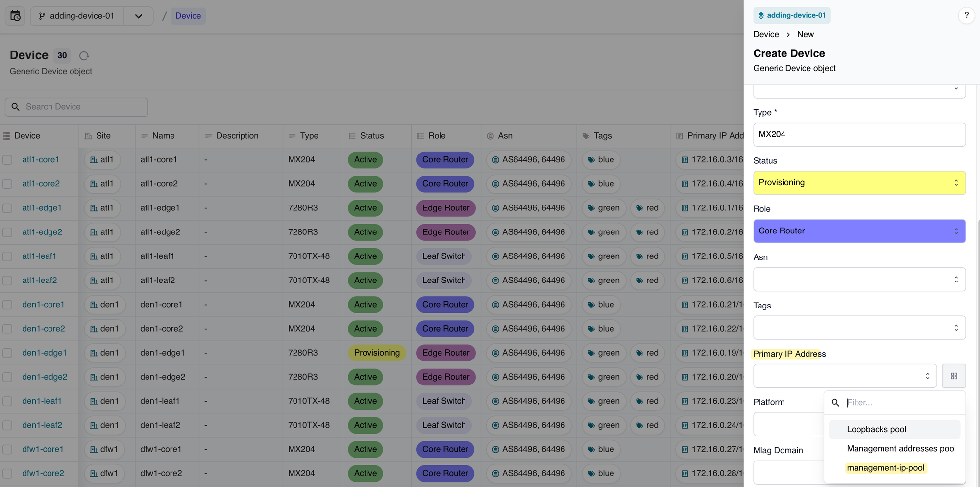Click the Search Device input field
This screenshot has height=487, width=980.
click(76, 107)
